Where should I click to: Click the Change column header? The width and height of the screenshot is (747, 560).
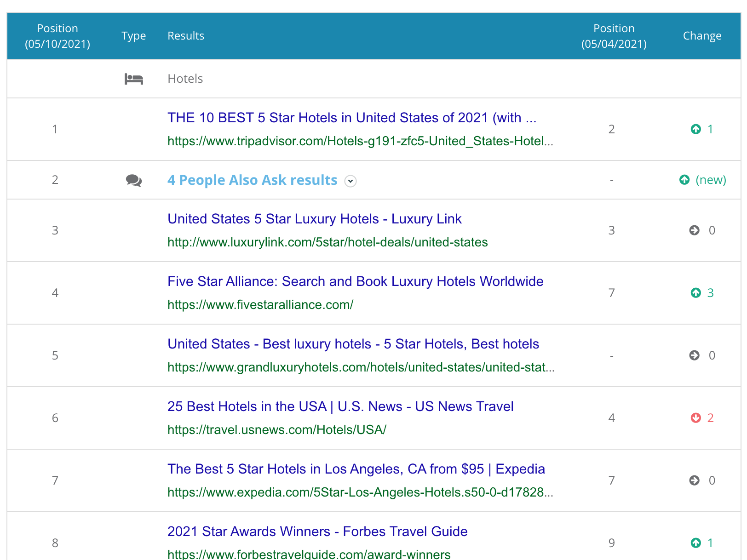click(x=702, y=36)
